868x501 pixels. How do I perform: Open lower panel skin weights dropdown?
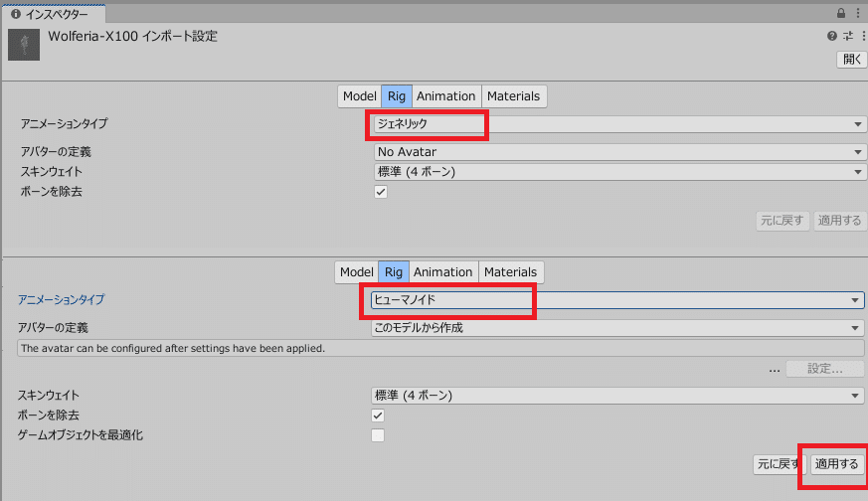(x=616, y=396)
